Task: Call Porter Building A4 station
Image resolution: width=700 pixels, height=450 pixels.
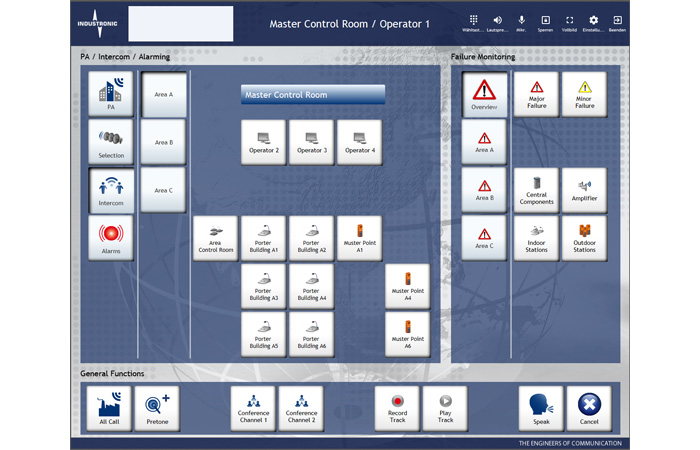Action: [311, 286]
